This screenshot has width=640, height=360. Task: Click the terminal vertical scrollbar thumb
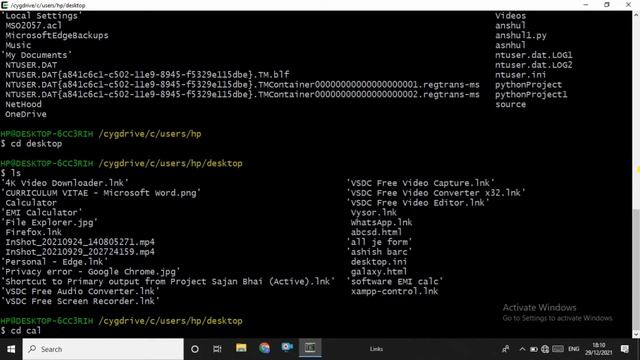coord(636,269)
